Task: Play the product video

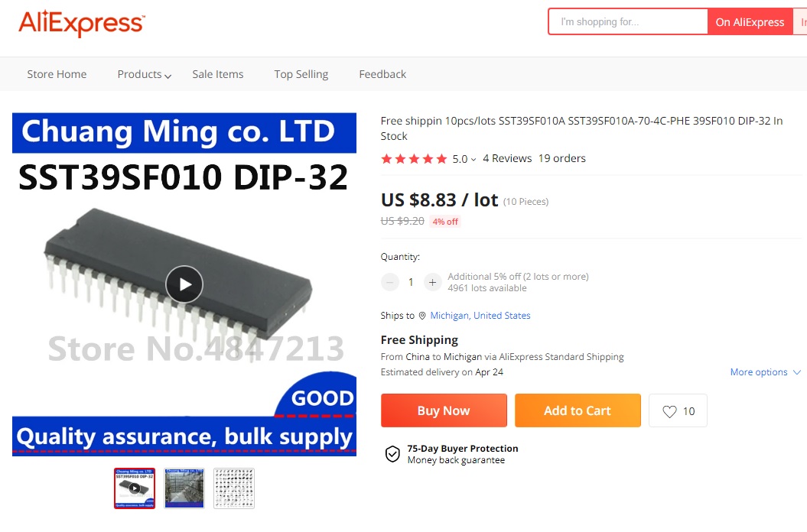Action: (184, 284)
